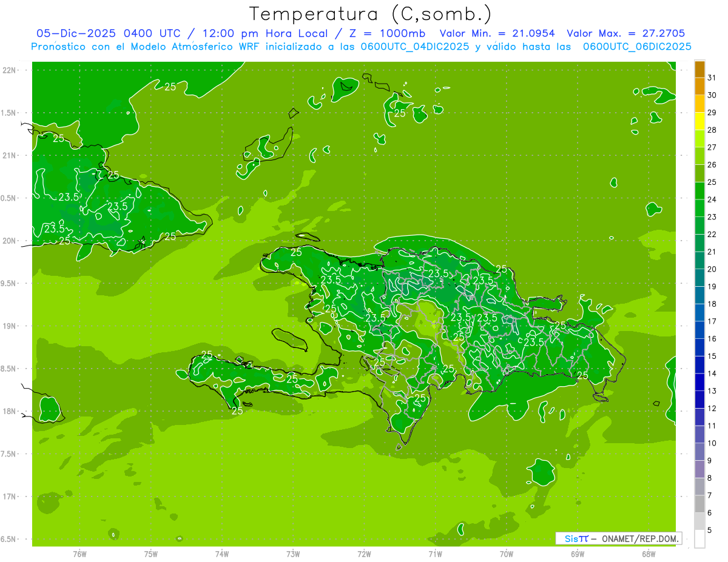Click the valid-until time "0600UTC_06DIC2025"
728x562 pixels.
coord(638,47)
